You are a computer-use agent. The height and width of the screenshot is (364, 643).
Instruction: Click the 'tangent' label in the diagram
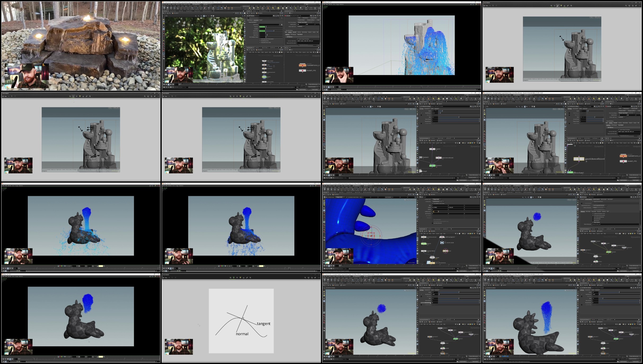264,324
